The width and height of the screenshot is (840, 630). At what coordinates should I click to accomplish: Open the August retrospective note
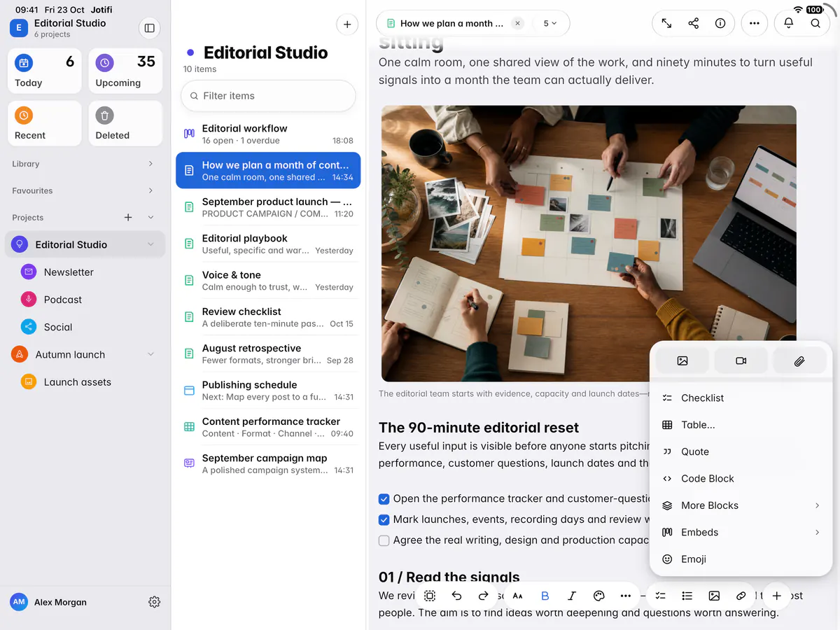pyautogui.click(x=268, y=353)
